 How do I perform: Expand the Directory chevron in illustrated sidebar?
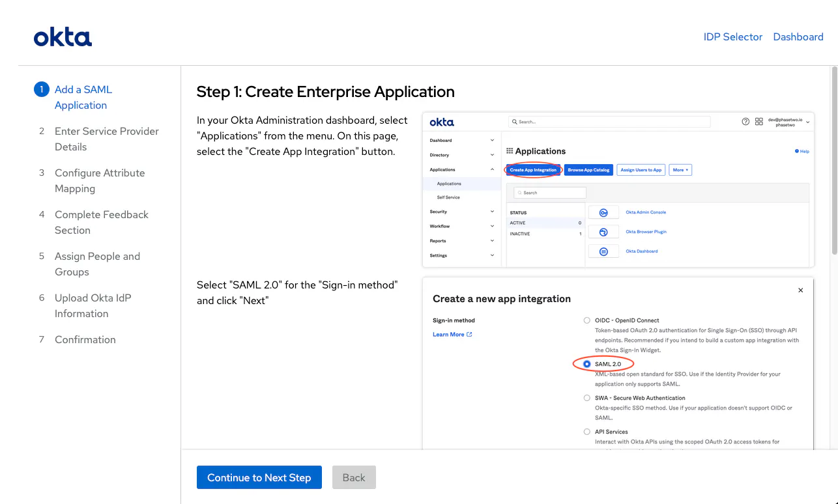(x=492, y=155)
